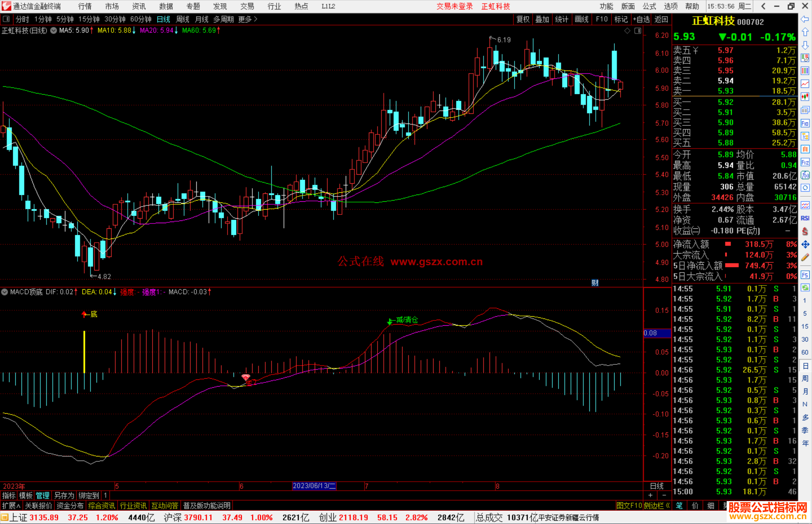Screen dimensions: 812x524
Task: Click the 2023/06/13 date marker on timeline
Action: coord(314,486)
